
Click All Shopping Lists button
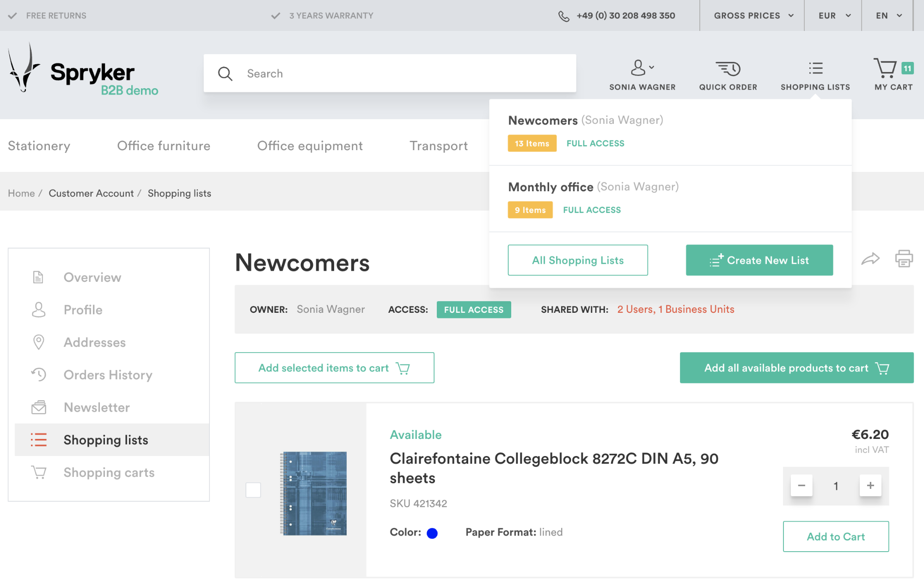tap(577, 260)
